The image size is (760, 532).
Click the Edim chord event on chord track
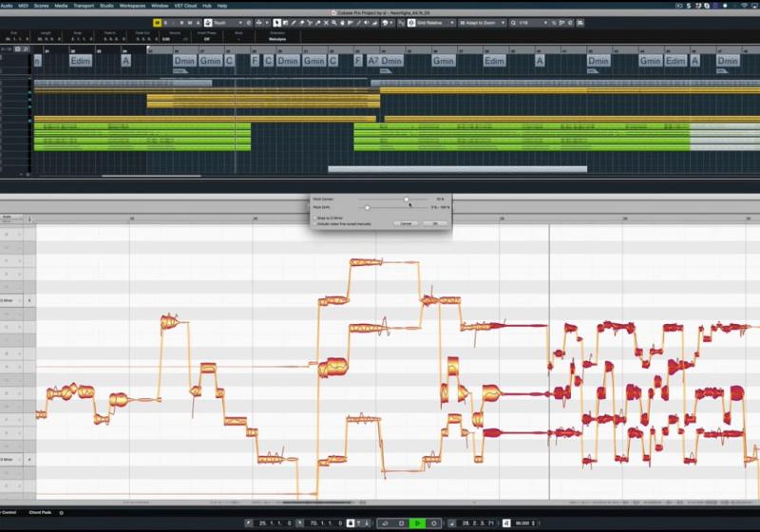[x=81, y=61]
